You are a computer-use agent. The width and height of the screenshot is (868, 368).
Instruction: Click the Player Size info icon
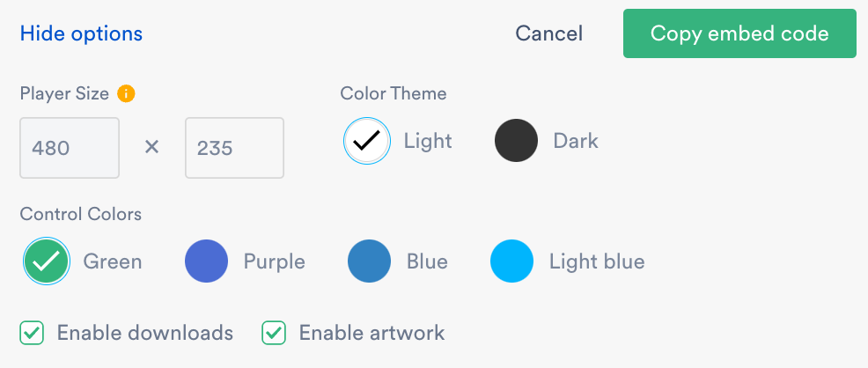tap(126, 93)
